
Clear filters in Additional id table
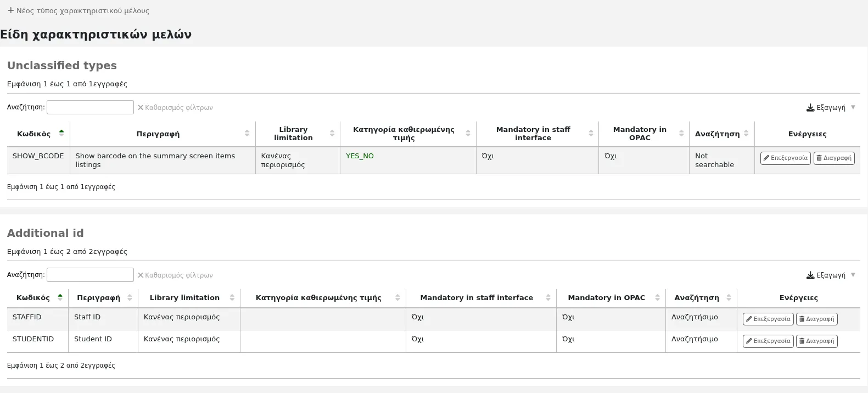(175, 275)
